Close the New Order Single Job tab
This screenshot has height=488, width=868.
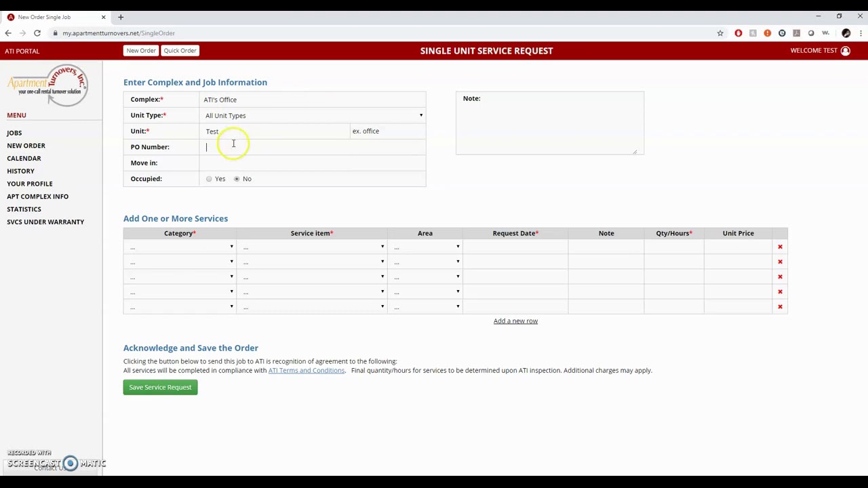(x=103, y=17)
